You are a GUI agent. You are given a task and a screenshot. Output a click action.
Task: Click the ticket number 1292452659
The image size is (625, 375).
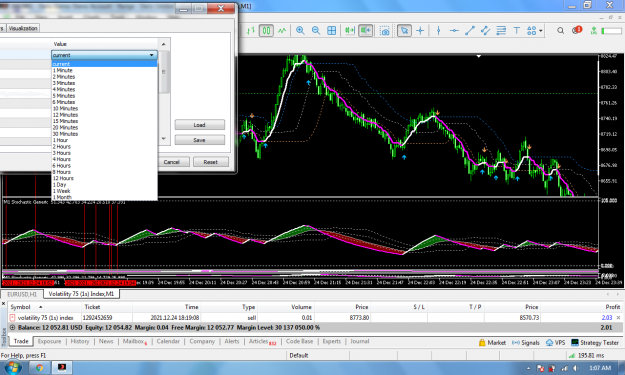tap(97, 318)
